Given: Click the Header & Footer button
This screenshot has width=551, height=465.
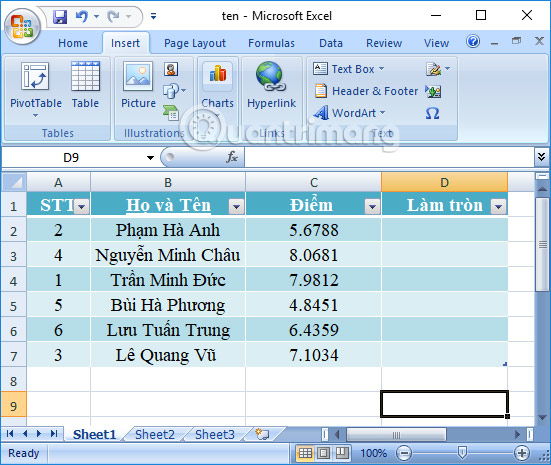Looking at the screenshot, I should point(367,91).
